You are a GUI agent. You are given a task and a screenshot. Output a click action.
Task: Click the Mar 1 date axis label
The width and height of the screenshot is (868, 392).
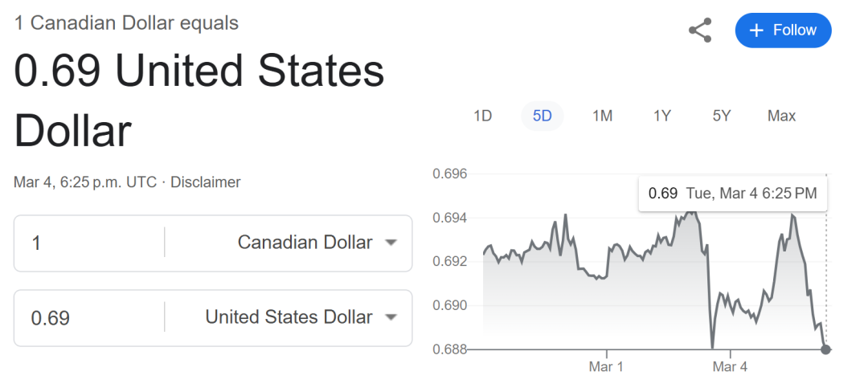606,367
